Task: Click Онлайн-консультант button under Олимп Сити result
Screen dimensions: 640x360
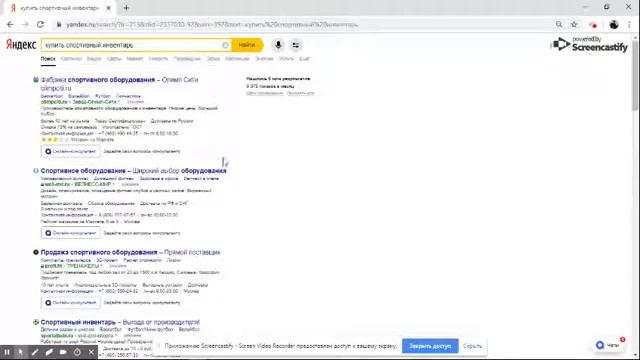Action: coord(71,151)
